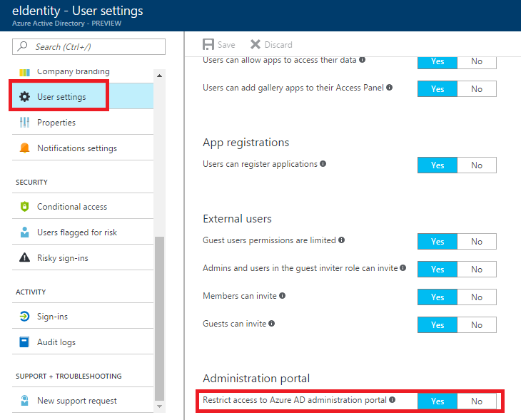
Task: Click the Notifications settings bell icon
Action: (24, 148)
